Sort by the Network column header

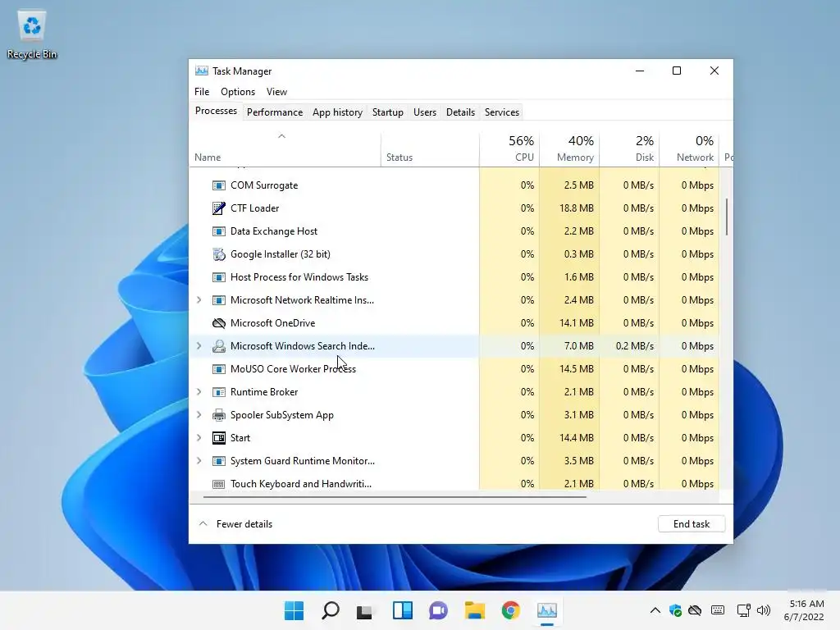coord(689,148)
